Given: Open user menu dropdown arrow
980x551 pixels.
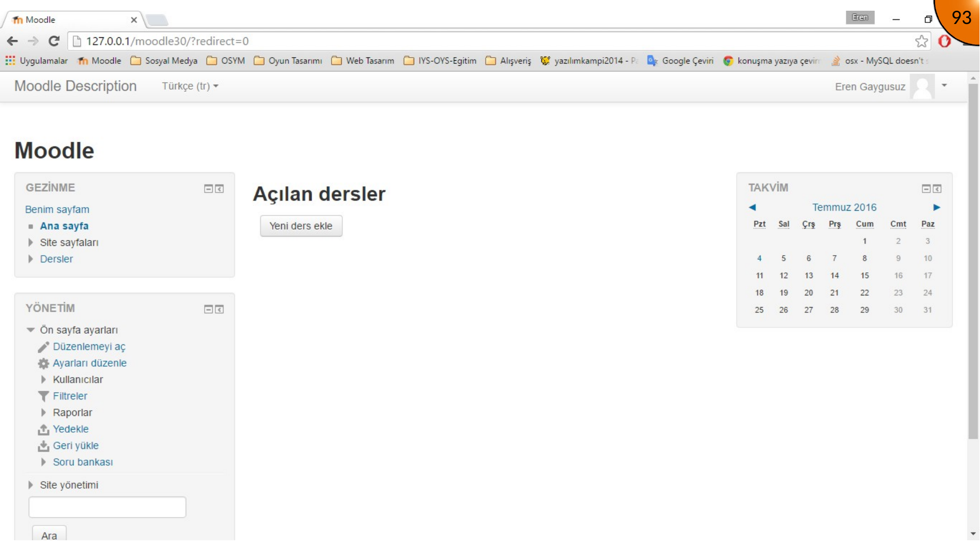Looking at the screenshot, I should 944,86.
